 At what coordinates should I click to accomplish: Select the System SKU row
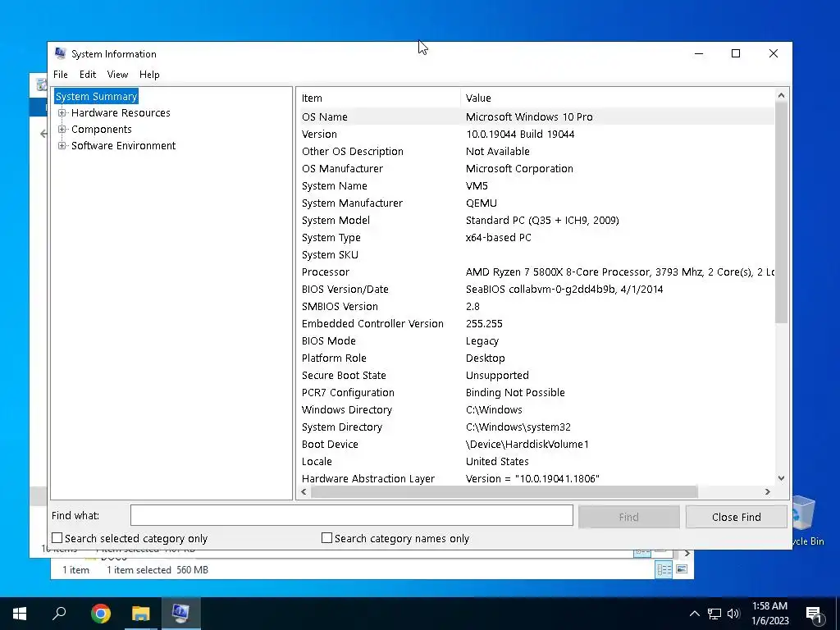[x=536, y=254]
